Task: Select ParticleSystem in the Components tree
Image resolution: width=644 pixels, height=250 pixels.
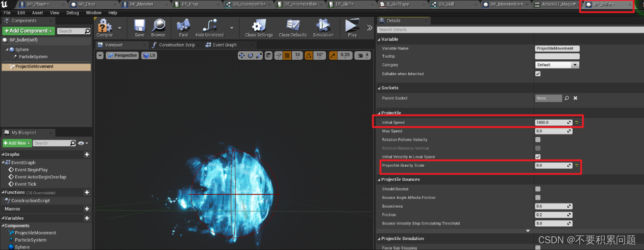Action: (33, 57)
